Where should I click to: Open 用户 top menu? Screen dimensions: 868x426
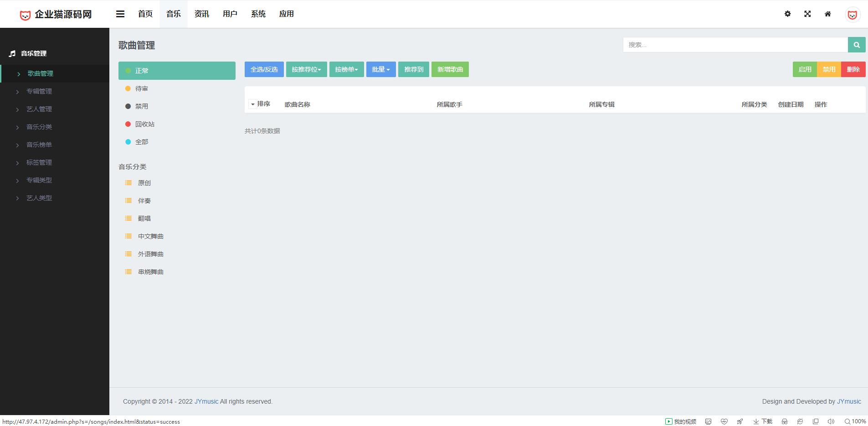230,14
